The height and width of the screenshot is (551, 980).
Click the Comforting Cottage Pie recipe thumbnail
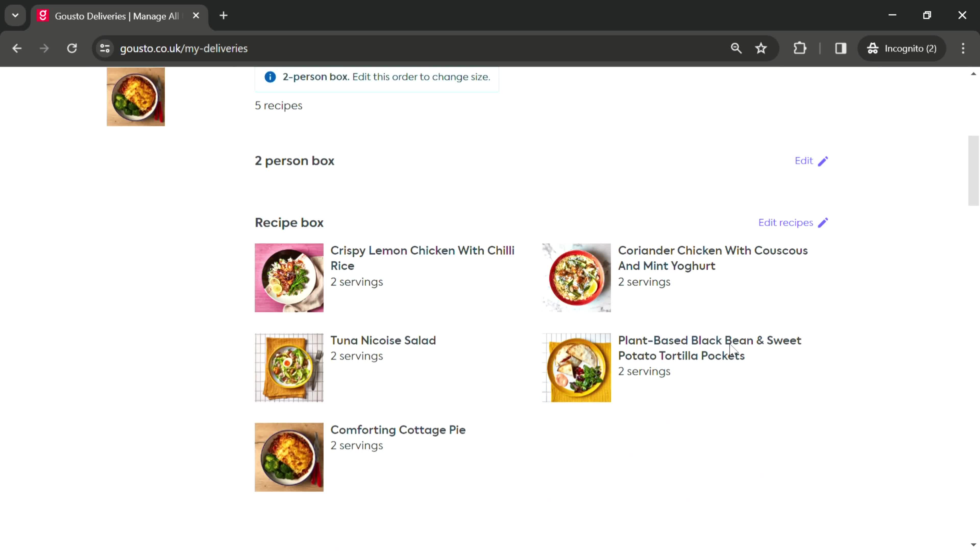tap(289, 457)
